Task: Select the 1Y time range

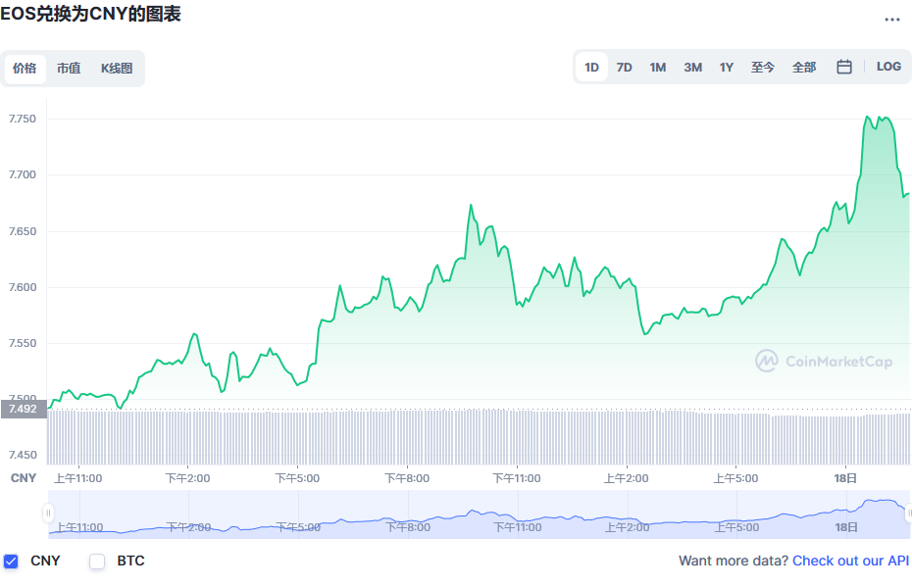Action: pyautogui.click(x=727, y=68)
